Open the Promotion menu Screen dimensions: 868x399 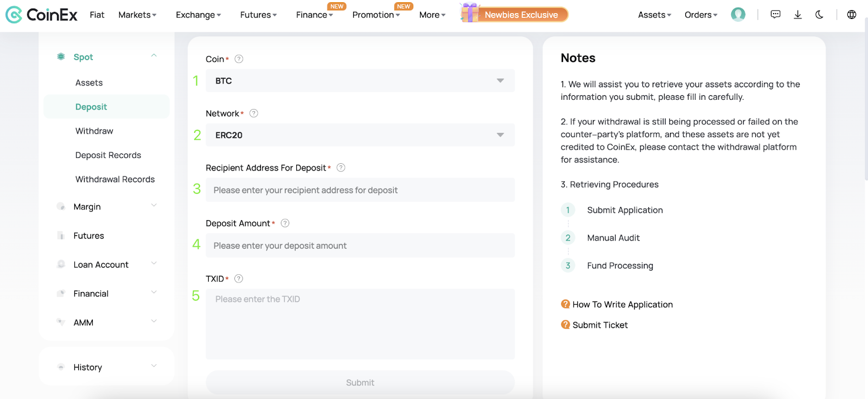(x=376, y=15)
